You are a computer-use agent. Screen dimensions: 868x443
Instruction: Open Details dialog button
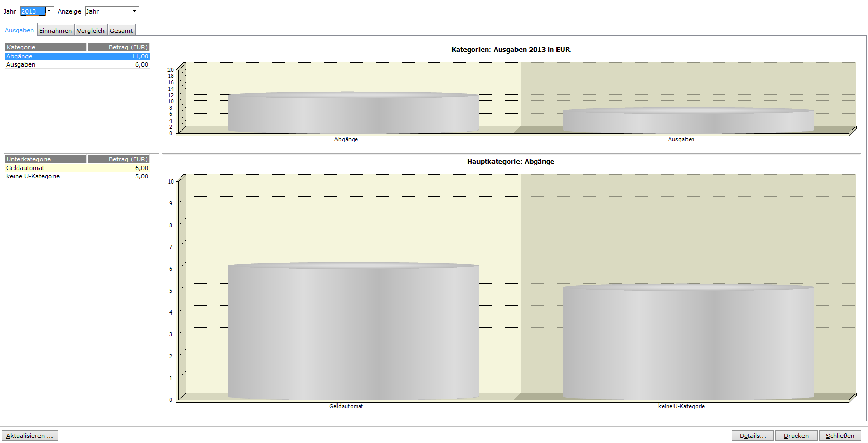point(753,436)
